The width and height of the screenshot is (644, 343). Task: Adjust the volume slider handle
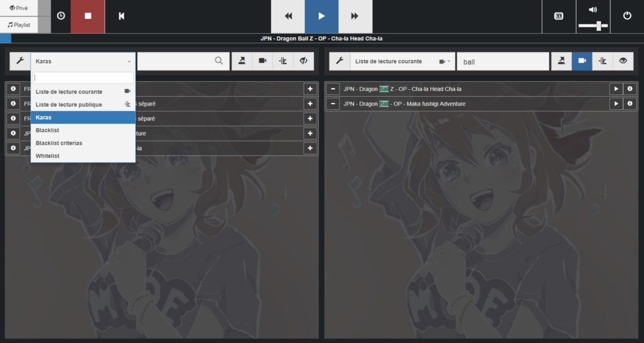click(x=599, y=26)
